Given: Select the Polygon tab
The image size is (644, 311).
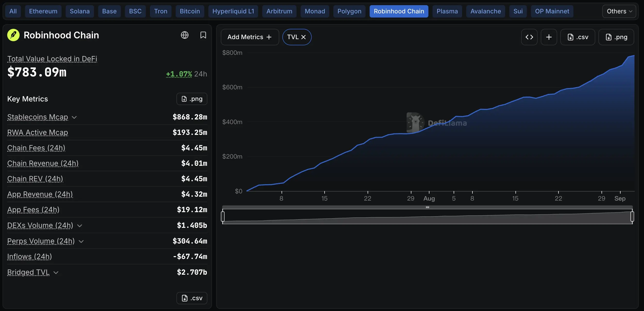Looking at the screenshot, I should (x=350, y=11).
